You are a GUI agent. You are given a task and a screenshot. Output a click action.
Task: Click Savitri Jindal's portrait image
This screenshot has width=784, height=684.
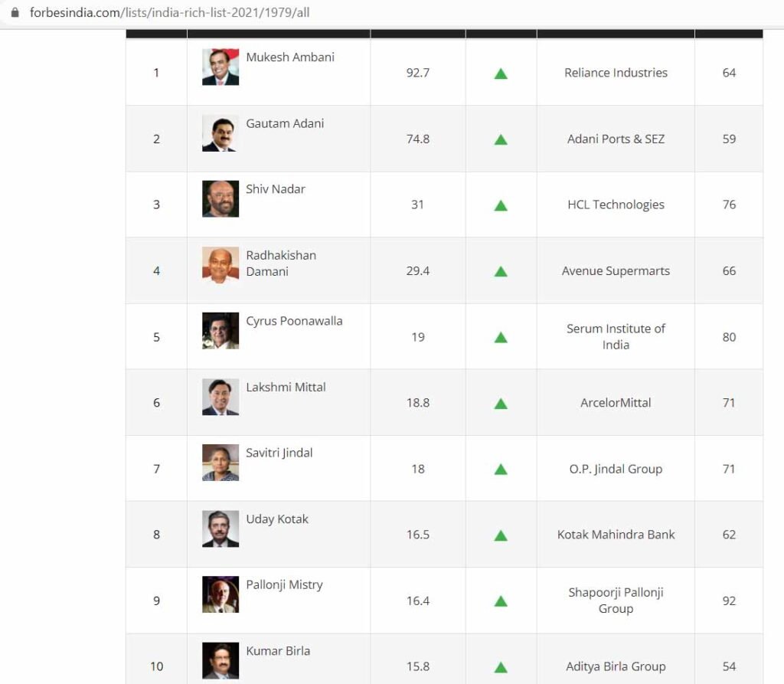[x=220, y=463]
